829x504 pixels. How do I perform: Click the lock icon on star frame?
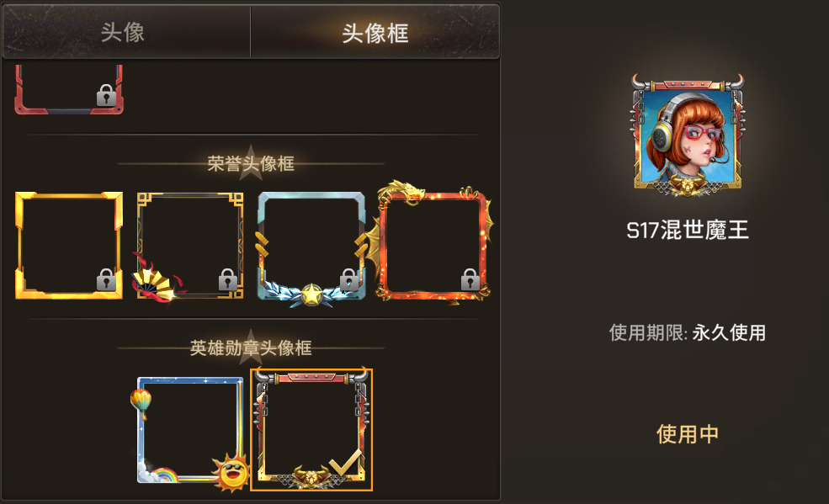click(x=349, y=279)
